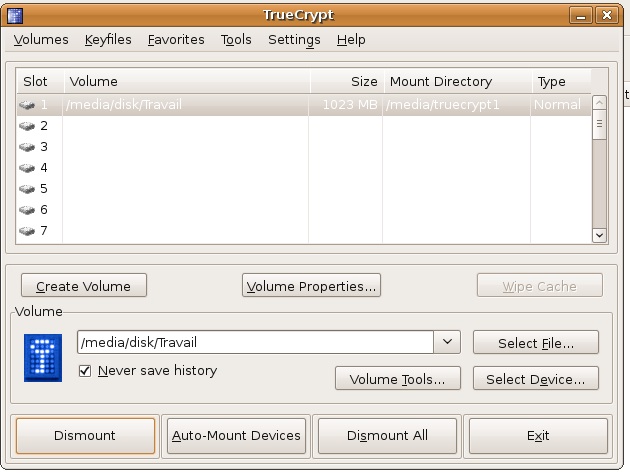Choose the slot 5 drive icon
The width and height of the screenshot is (630, 475).
pos(27,189)
